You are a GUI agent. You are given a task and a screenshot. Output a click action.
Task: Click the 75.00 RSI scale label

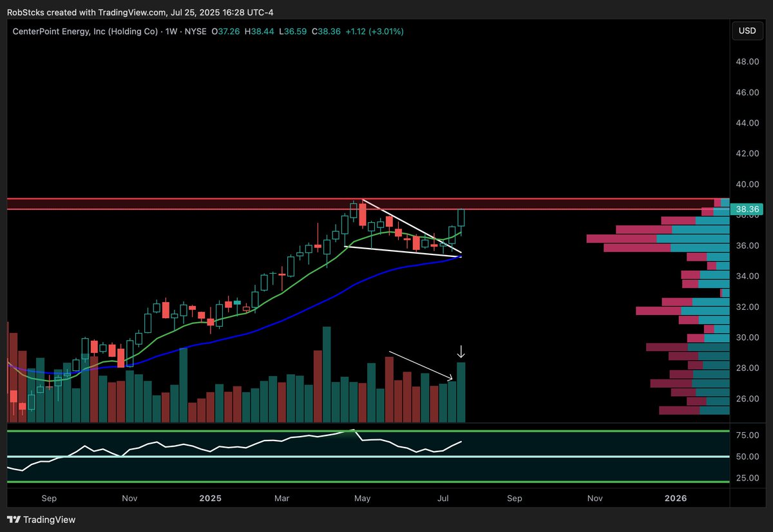pos(747,435)
